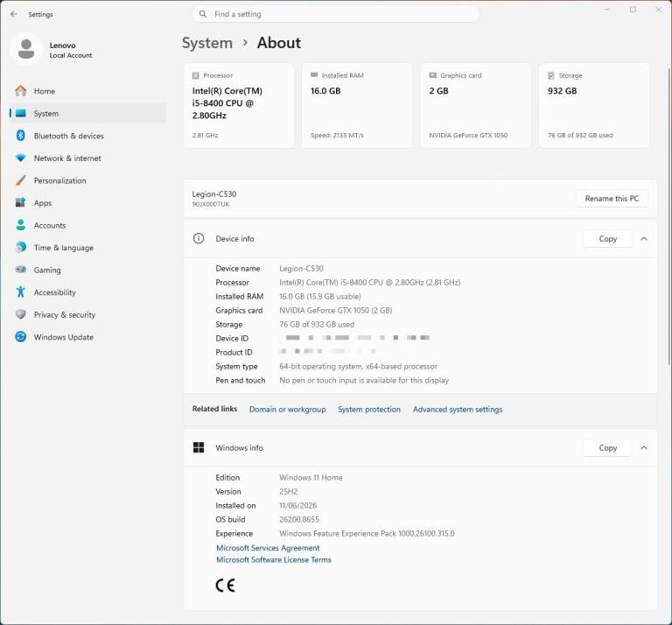Click the NVIDIA GeForce GTX 1050 card caption

tap(468, 135)
